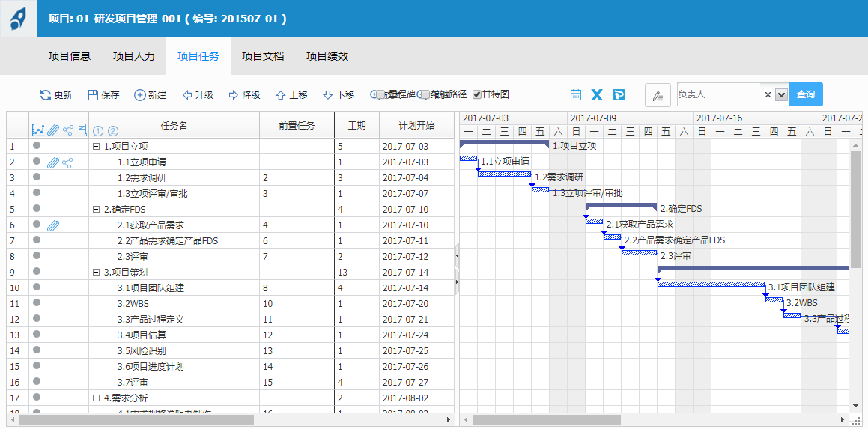The width and height of the screenshot is (868, 429).
Task: Switch to the 项目信息 tab
Action: click(x=70, y=56)
